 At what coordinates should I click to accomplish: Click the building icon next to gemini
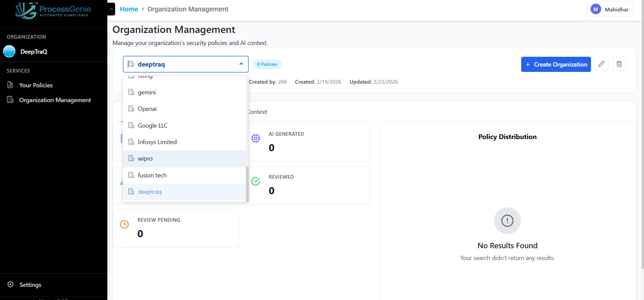(x=131, y=92)
